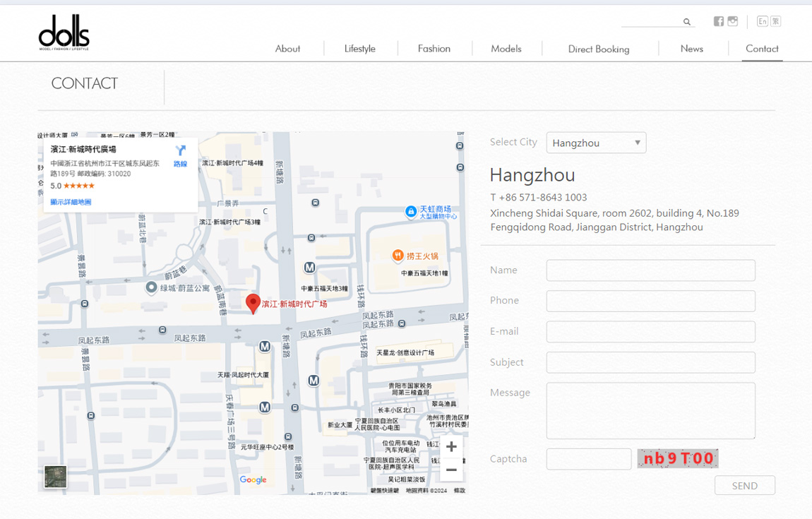This screenshot has width=812, height=519.
Task: Switch language to English
Action: coord(762,21)
